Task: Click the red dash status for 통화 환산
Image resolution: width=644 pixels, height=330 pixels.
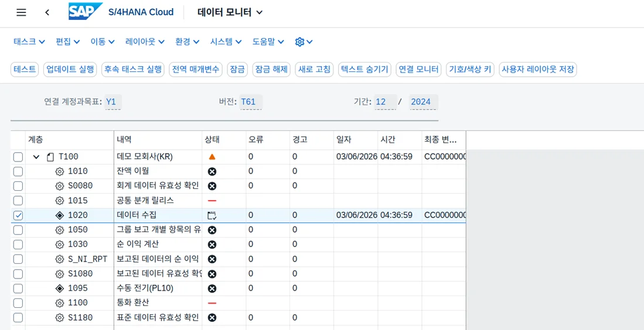Action: [x=212, y=303]
